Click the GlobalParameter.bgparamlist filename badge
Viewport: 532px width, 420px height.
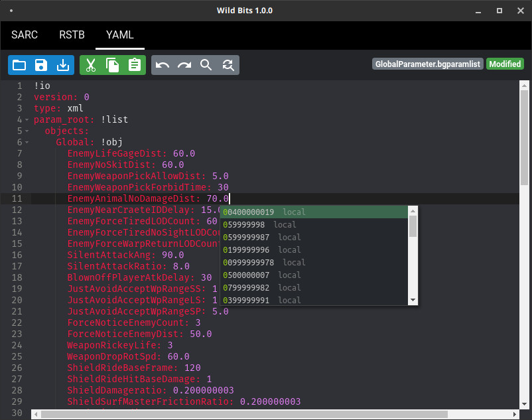coord(427,64)
